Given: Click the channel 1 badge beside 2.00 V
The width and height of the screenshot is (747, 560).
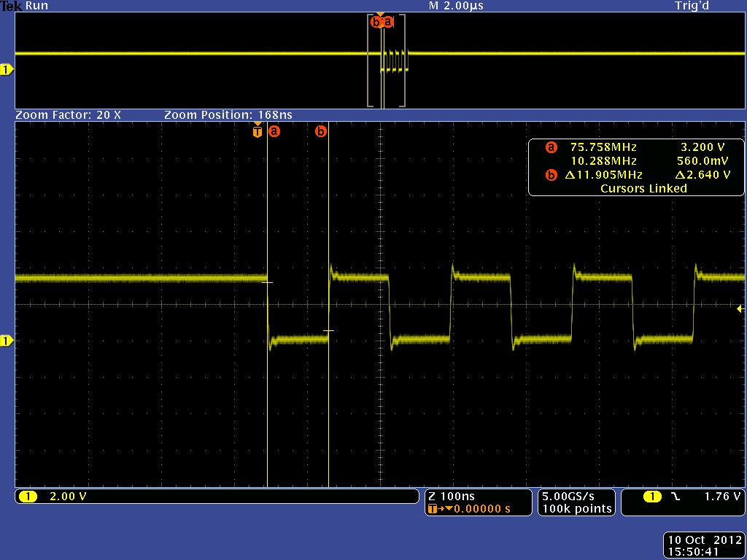Looking at the screenshot, I should [x=28, y=497].
